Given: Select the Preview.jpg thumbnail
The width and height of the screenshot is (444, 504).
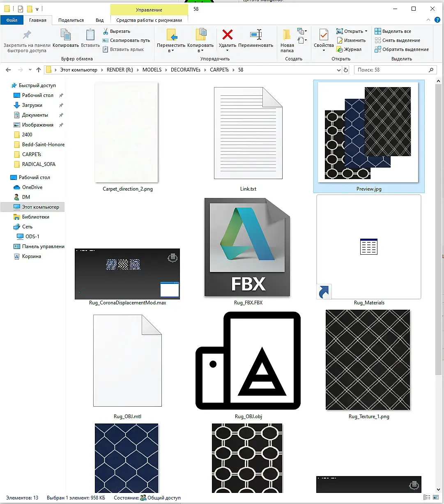Looking at the screenshot, I should pyautogui.click(x=368, y=132).
